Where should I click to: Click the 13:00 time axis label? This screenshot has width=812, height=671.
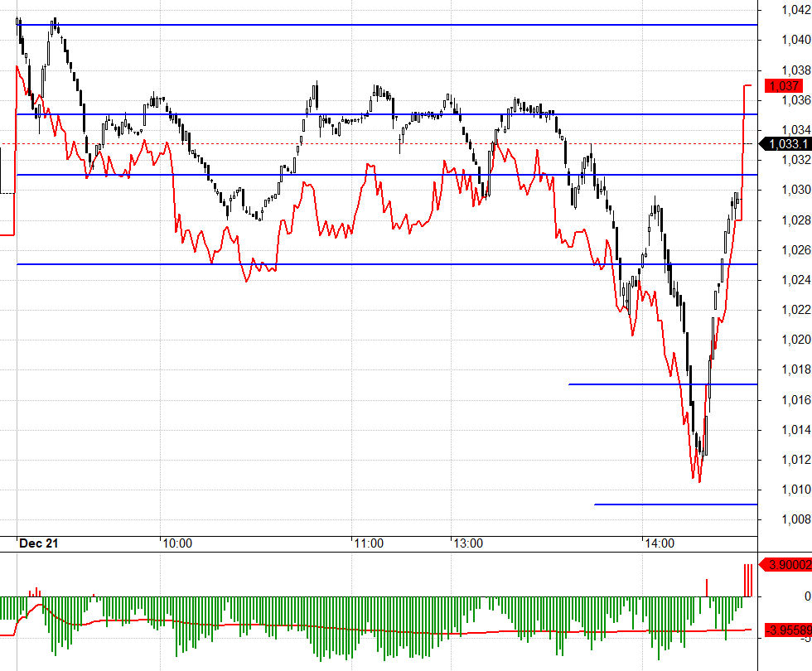click(468, 543)
